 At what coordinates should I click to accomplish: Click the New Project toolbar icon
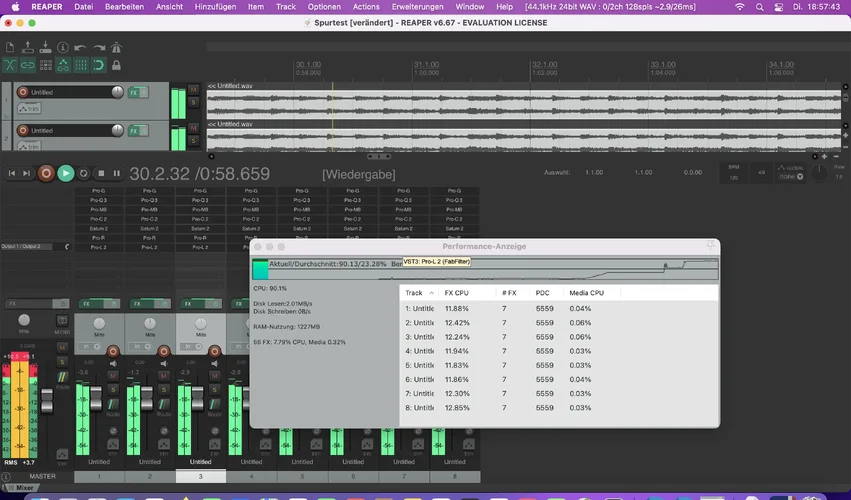pos(10,47)
